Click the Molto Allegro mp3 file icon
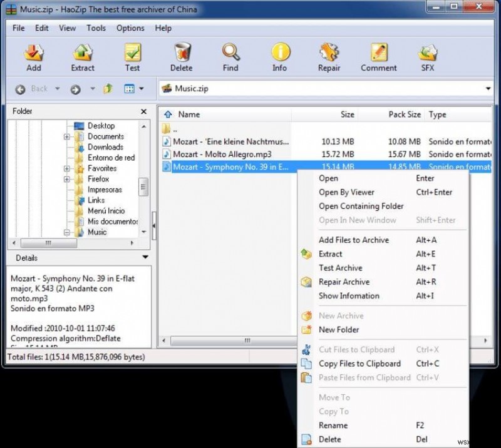 pos(167,154)
